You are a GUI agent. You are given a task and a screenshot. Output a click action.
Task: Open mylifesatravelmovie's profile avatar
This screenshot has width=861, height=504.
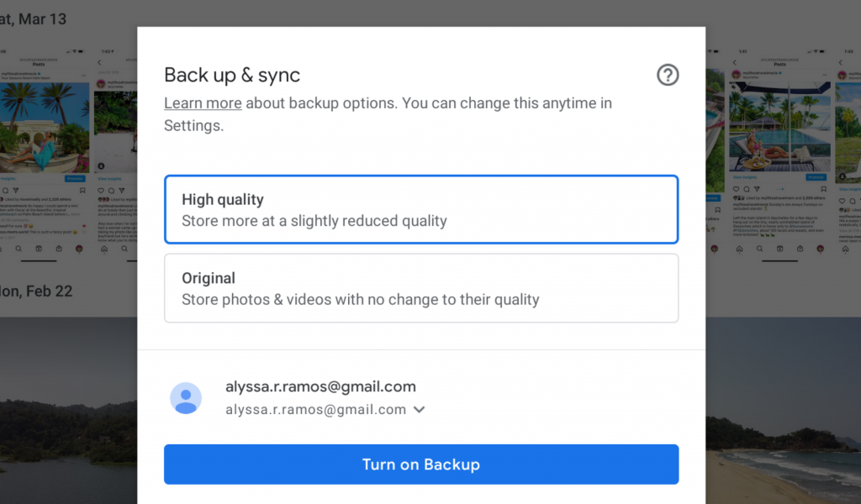(x=736, y=73)
